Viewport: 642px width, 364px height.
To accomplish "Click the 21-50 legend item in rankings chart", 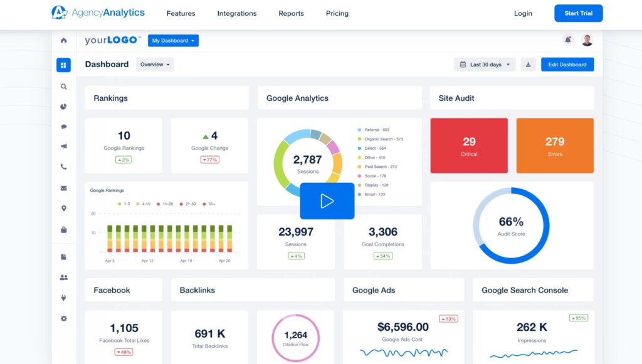I will 188,204.
